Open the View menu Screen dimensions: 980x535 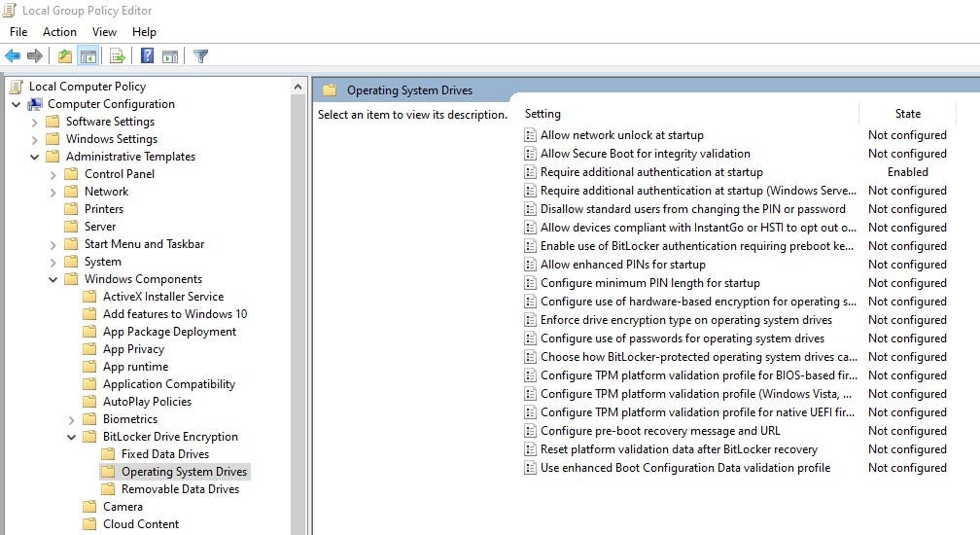click(104, 32)
